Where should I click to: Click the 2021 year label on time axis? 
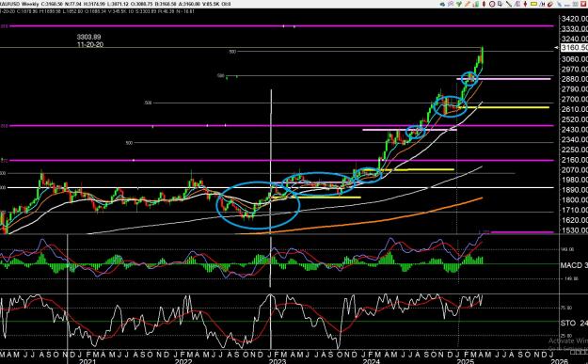(87, 361)
